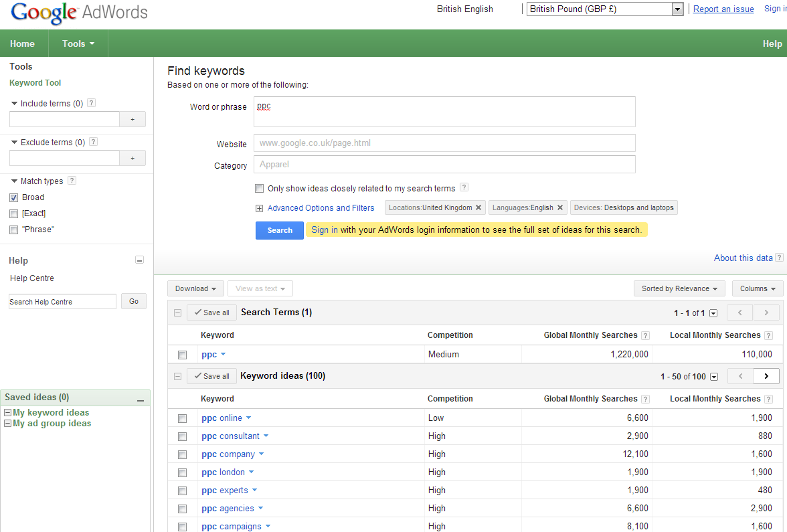Click the Google AdWords logo
The width and height of the screenshot is (787, 532).
79,13
